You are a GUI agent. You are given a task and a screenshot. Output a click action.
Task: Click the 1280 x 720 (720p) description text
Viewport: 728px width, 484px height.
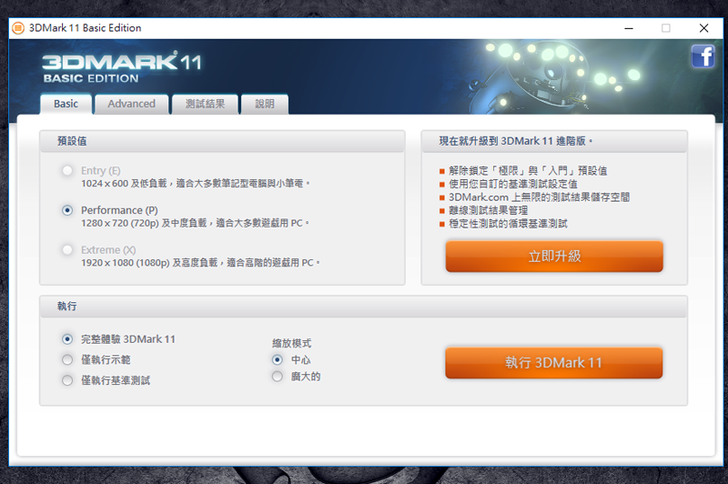195,223
